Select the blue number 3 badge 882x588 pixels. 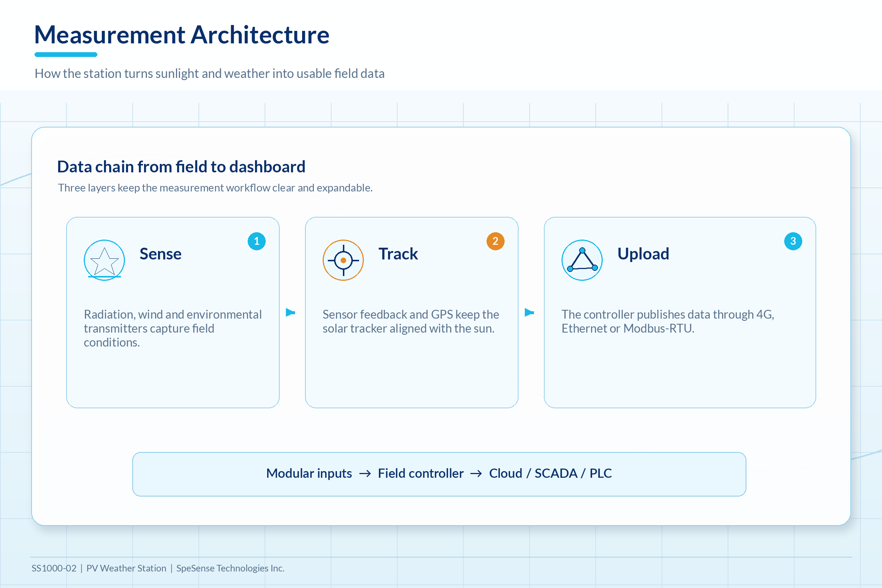793,241
